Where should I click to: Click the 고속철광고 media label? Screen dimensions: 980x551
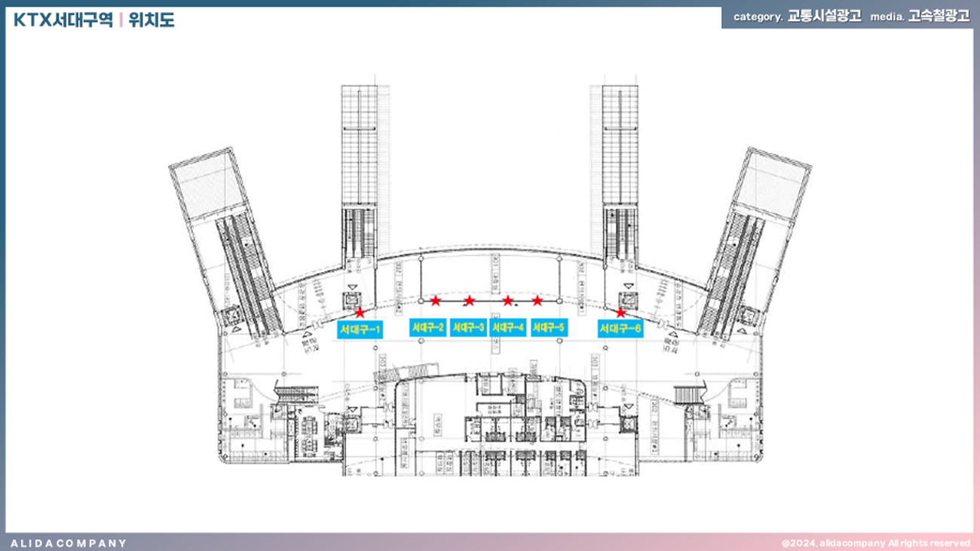point(939,17)
